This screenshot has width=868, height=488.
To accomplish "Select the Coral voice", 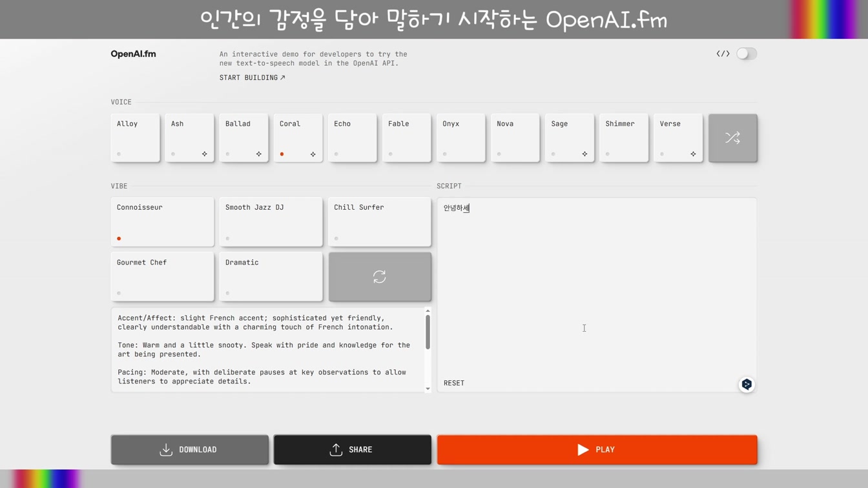I will [298, 138].
